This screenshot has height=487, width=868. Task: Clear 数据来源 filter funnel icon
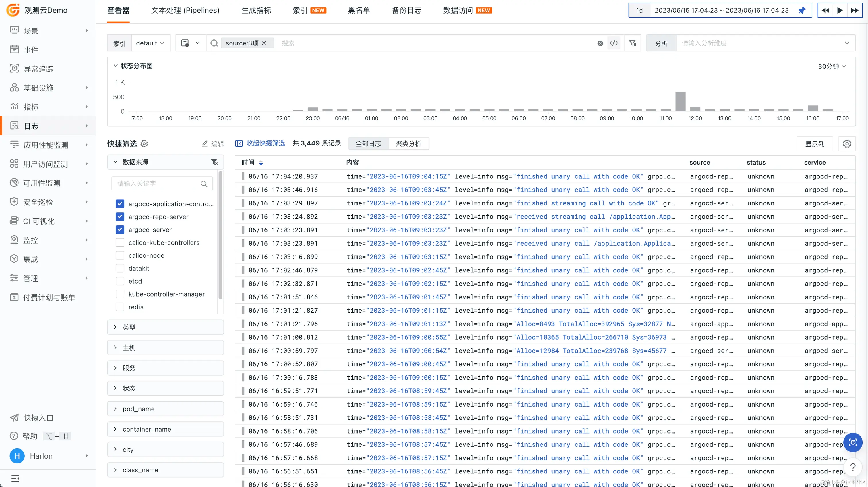pyautogui.click(x=214, y=162)
